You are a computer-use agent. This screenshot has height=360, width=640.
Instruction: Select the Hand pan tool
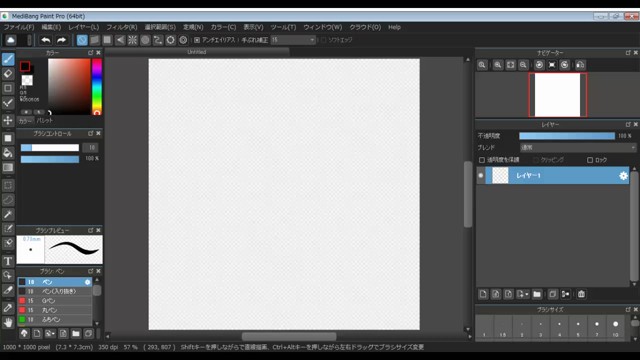(x=8, y=322)
